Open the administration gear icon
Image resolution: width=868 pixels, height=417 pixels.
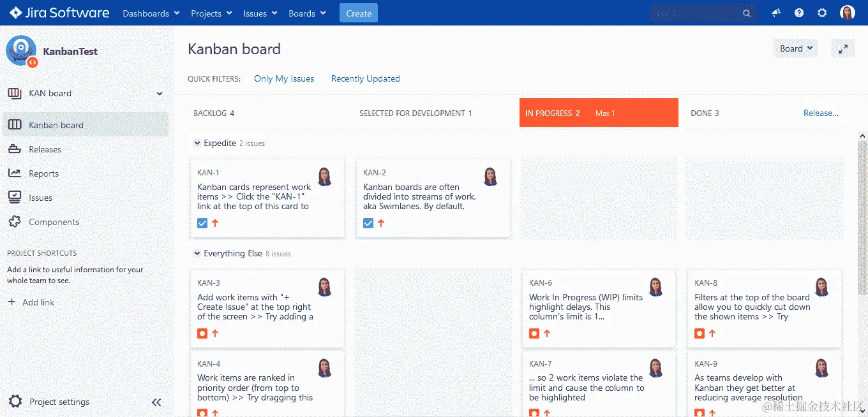click(822, 13)
